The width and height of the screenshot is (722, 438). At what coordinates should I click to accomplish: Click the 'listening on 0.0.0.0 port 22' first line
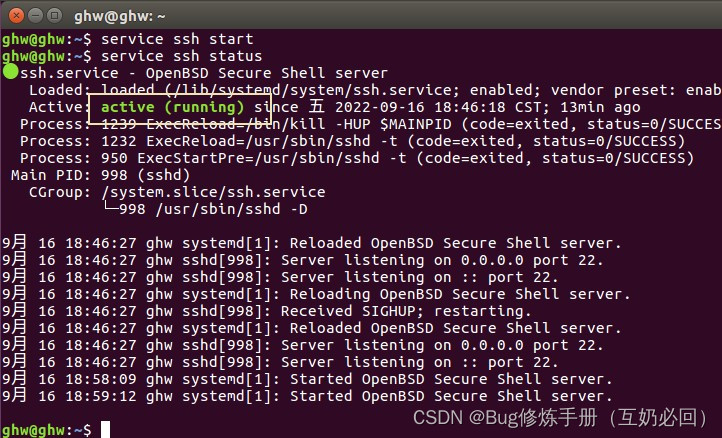pyautogui.click(x=302, y=260)
